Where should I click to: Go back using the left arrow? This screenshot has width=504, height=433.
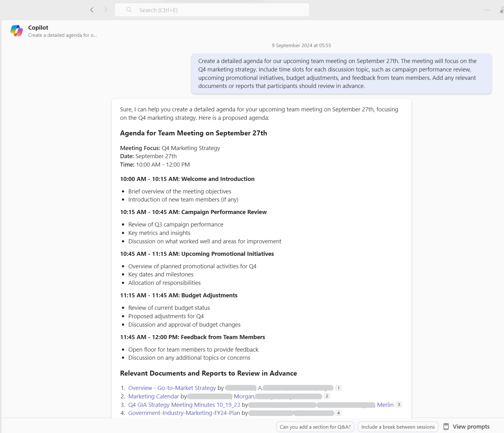pos(92,10)
